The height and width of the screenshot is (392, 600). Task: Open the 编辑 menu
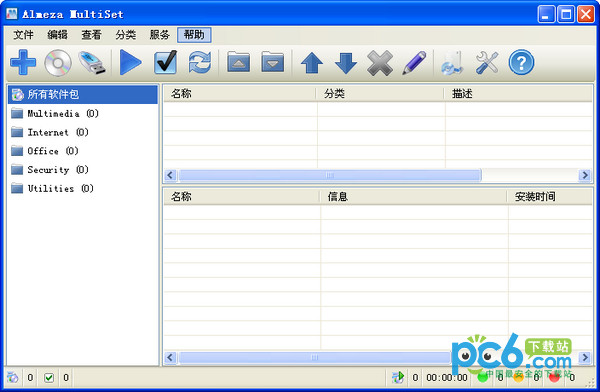point(57,35)
